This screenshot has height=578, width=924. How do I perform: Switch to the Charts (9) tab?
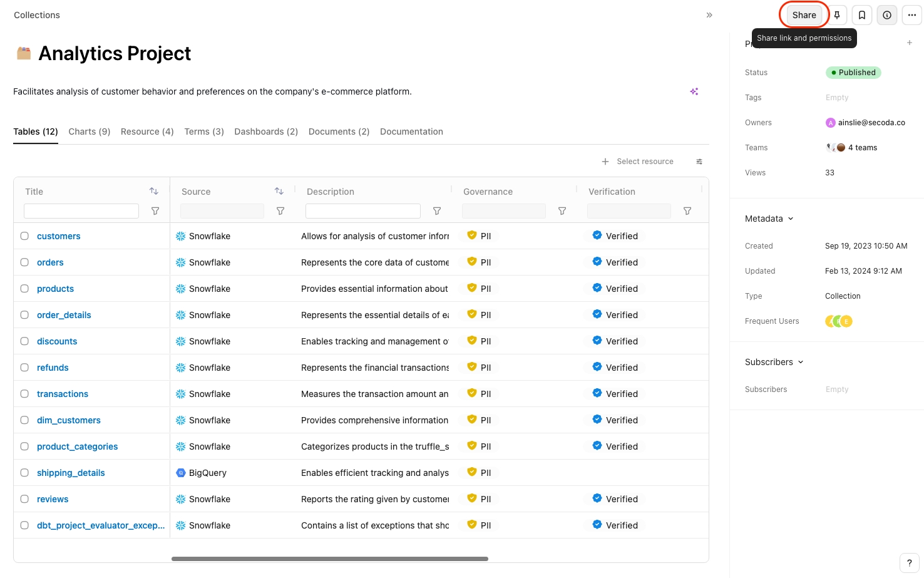(x=89, y=132)
